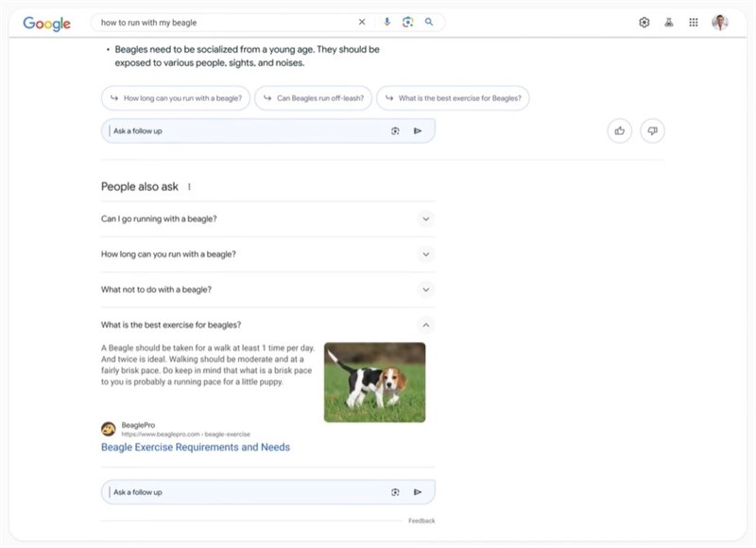This screenshot has width=756, height=548.
Task: Open Google settings gear icon
Action: tap(644, 23)
